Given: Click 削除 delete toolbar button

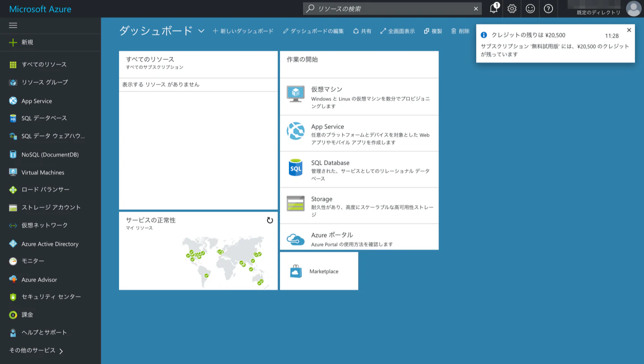Looking at the screenshot, I should click(x=460, y=31).
